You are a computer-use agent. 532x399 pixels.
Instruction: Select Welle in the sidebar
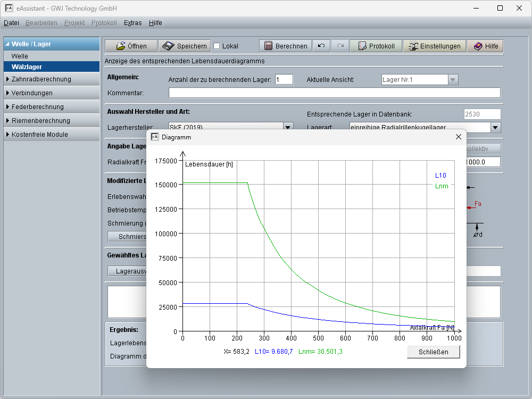[20, 56]
